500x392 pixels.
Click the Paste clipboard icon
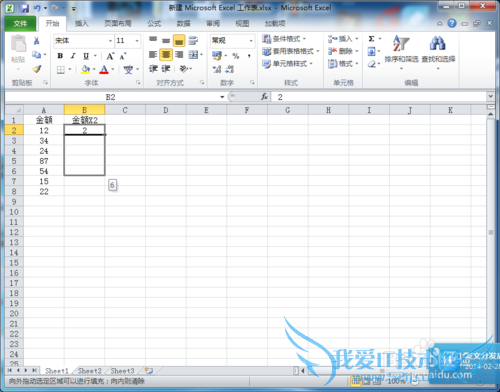coord(18,44)
